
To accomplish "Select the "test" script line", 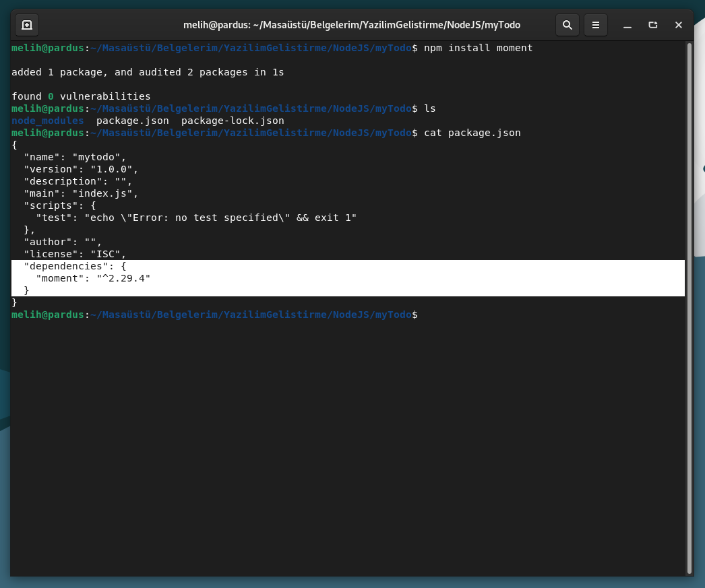I will click(196, 218).
